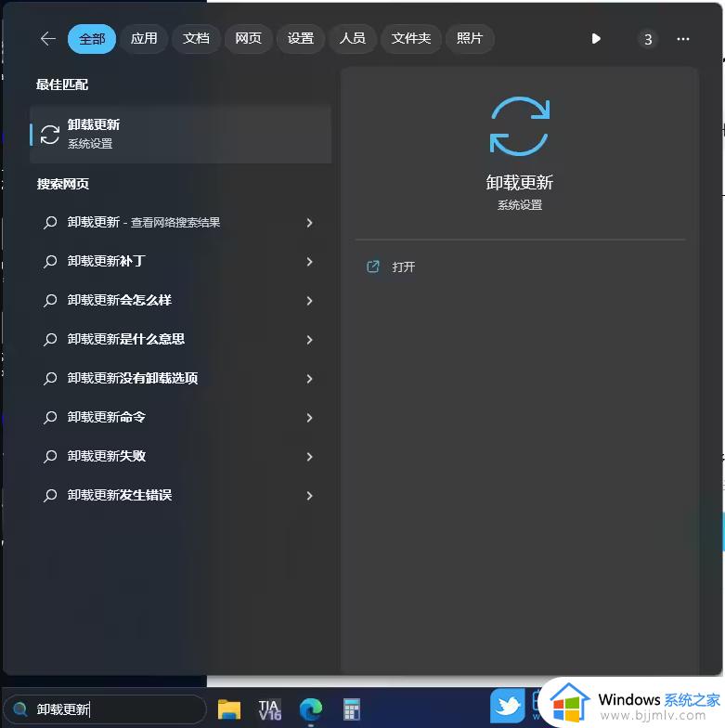Switch to the 设置 filter tab

coord(301,39)
